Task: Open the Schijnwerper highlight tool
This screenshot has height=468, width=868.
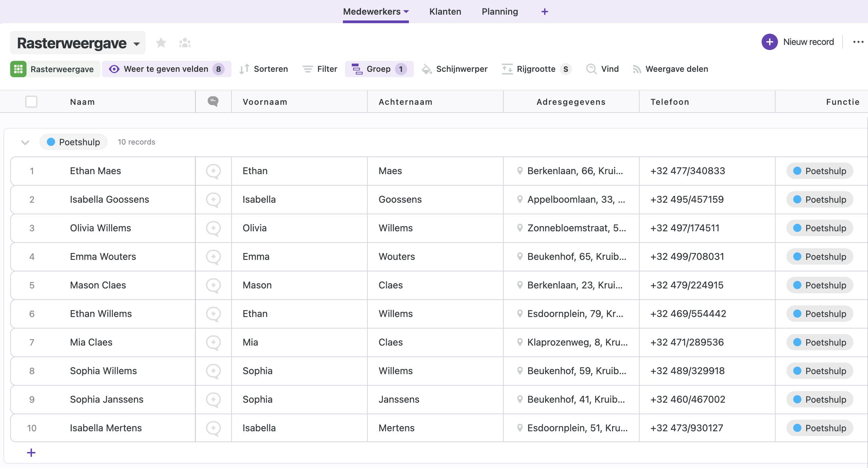Action: point(454,69)
